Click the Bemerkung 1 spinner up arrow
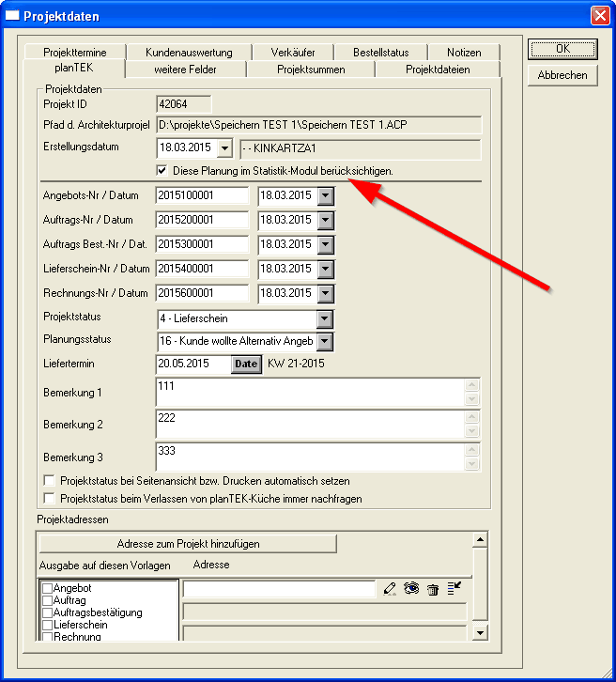Image resolution: width=616 pixels, height=682 pixels. [x=472, y=385]
